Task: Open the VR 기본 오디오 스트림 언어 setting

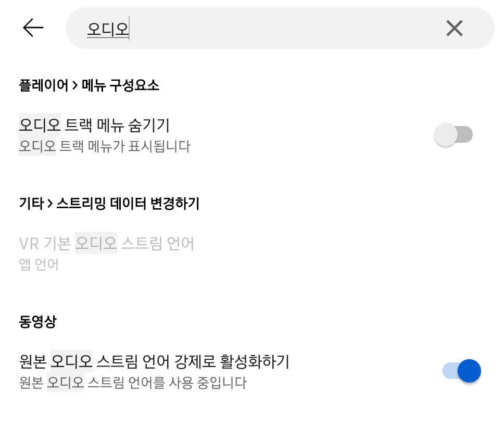Action: click(107, 243)
